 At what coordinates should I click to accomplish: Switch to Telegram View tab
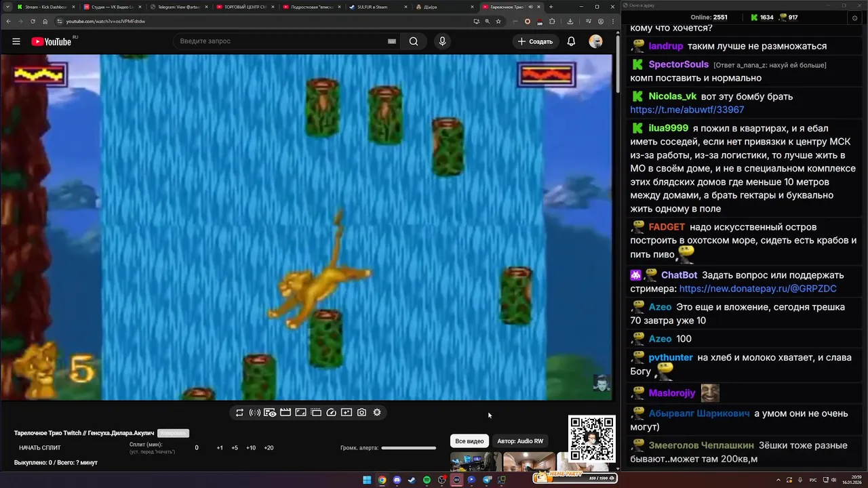(178, 7)
